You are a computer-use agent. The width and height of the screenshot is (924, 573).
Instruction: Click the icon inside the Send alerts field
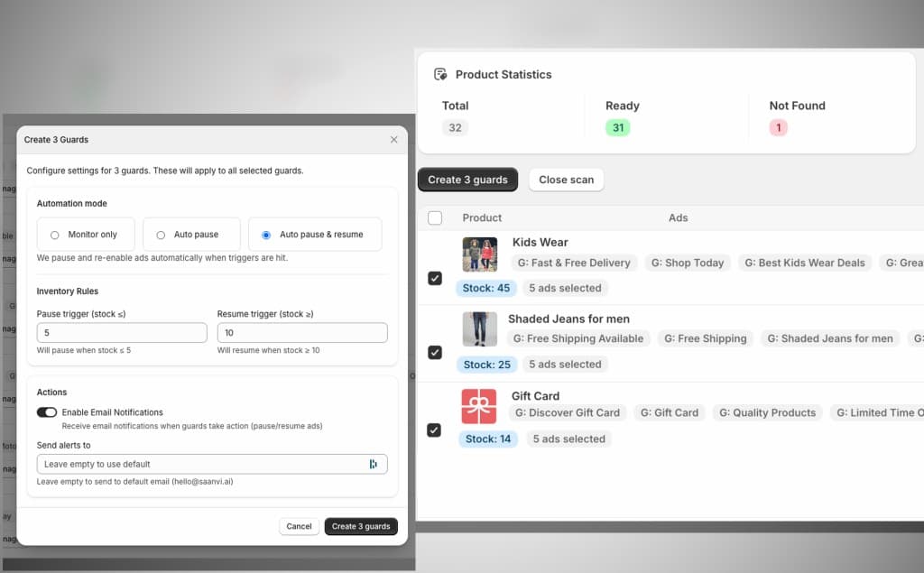[x=374, y=463]
